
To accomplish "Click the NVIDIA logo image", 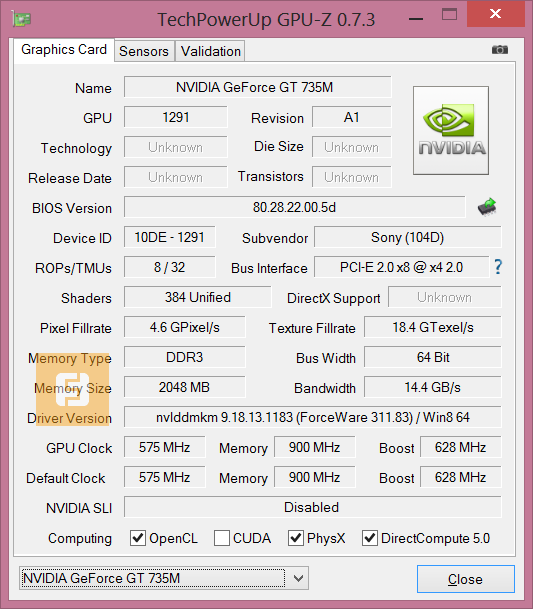I will pyautogui.click(x=451, y=130).
